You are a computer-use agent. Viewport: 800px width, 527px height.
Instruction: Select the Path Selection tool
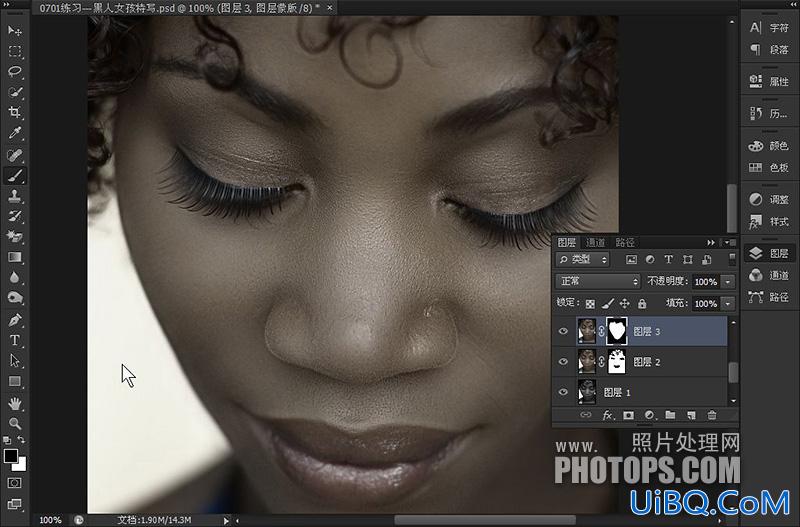point(15,361)
